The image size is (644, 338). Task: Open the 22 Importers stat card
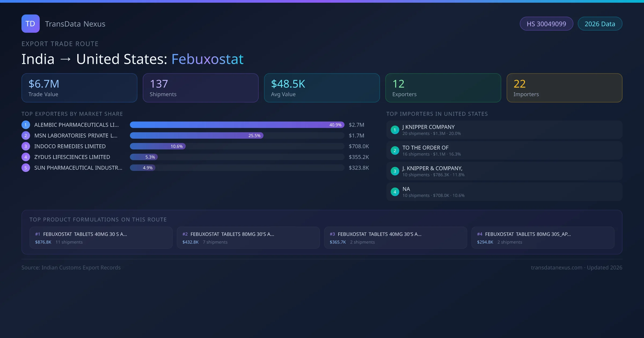tap(564, 88)
